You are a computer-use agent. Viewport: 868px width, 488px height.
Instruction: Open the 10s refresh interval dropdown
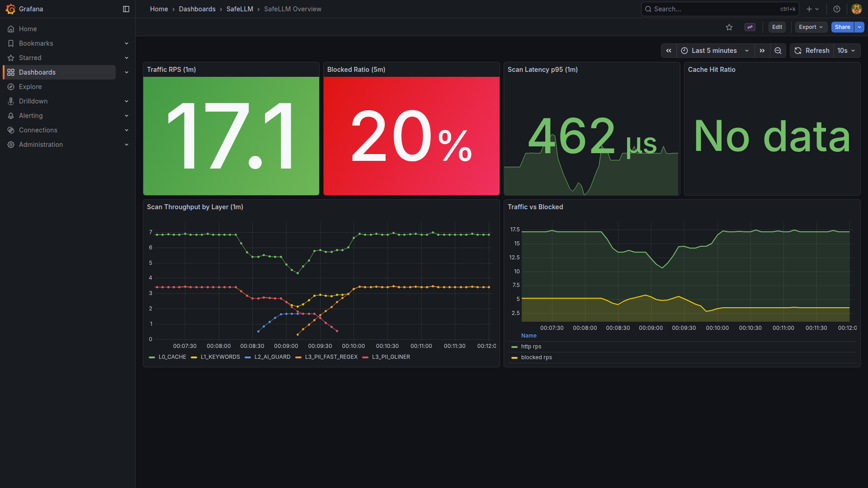845,51
